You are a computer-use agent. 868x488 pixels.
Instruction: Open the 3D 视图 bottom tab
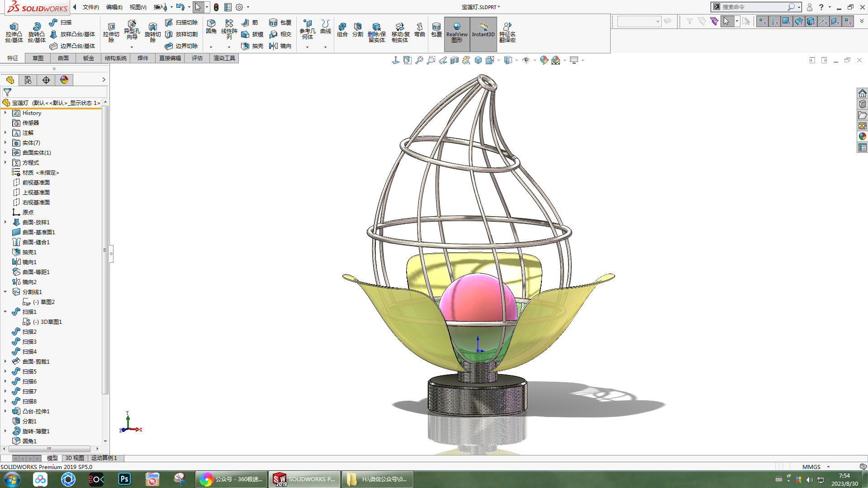tap(75, 458)
